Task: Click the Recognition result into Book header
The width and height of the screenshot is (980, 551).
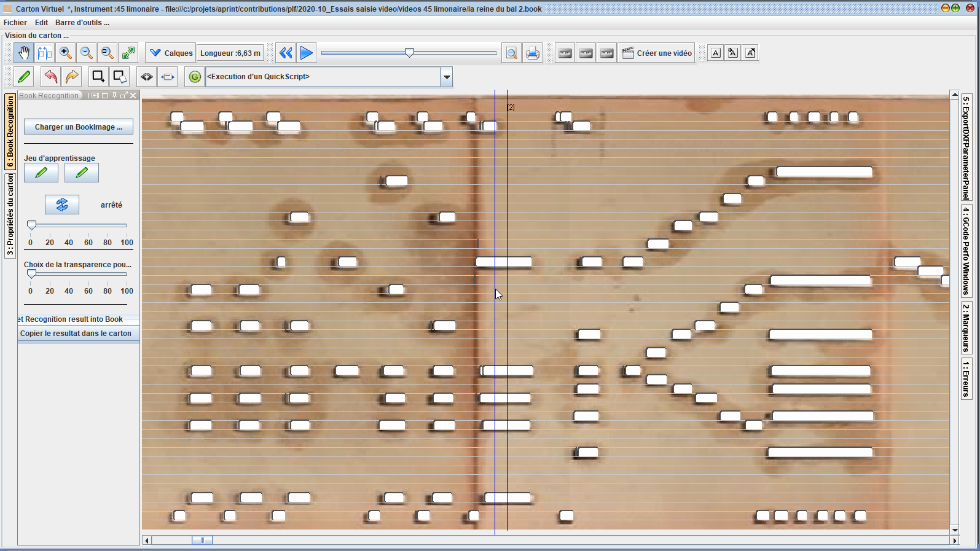Action: (x=70, y=319)
